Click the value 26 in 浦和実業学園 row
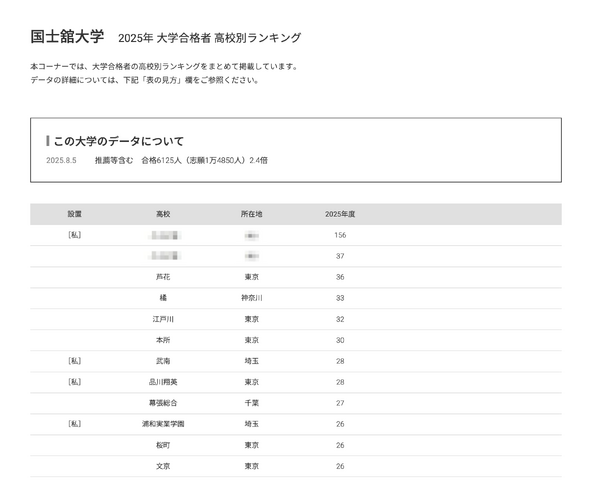This screenshot has width=594, height=480. pyautogui.click(x=340, y=424)
